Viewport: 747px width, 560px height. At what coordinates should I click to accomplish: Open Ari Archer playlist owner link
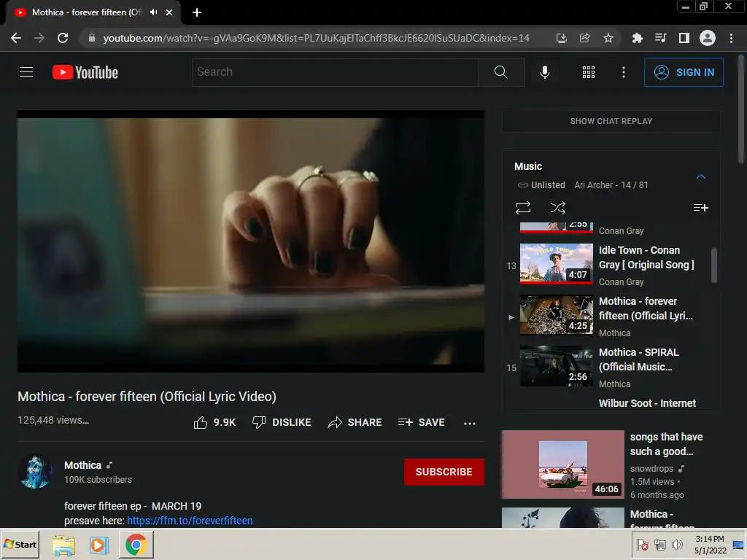[594, 184]
